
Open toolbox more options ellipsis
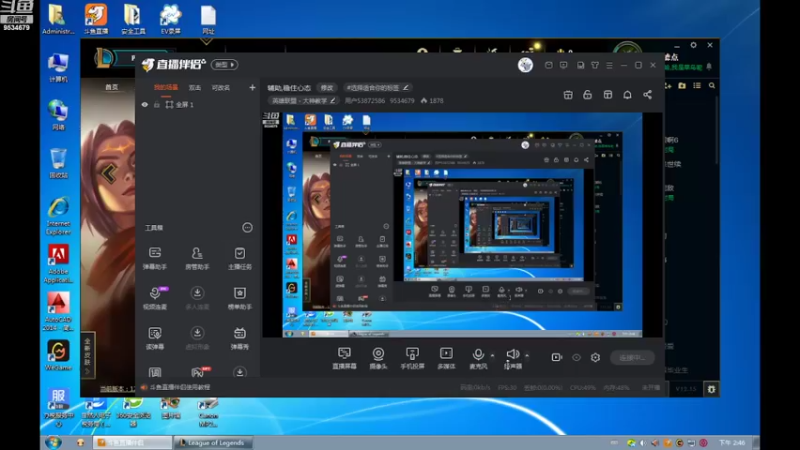click(x=247, y=228)
